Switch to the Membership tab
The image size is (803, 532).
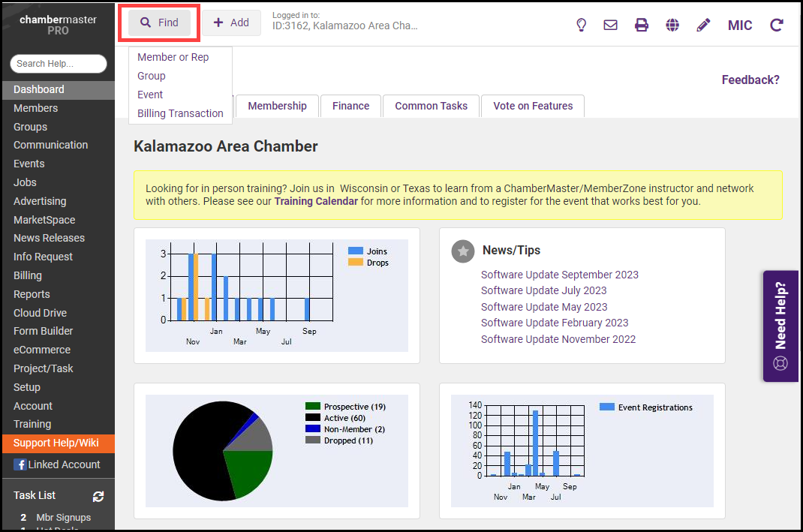point(277,106)
